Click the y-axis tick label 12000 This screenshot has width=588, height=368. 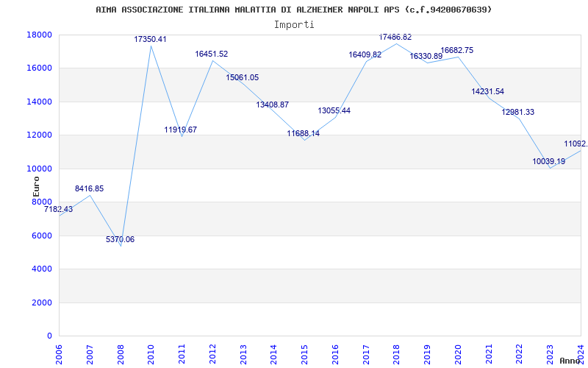coord(40,135)
